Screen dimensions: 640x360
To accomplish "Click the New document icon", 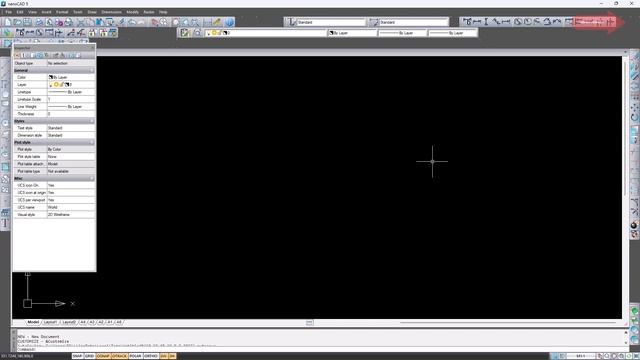I will [x=8, y=22].
